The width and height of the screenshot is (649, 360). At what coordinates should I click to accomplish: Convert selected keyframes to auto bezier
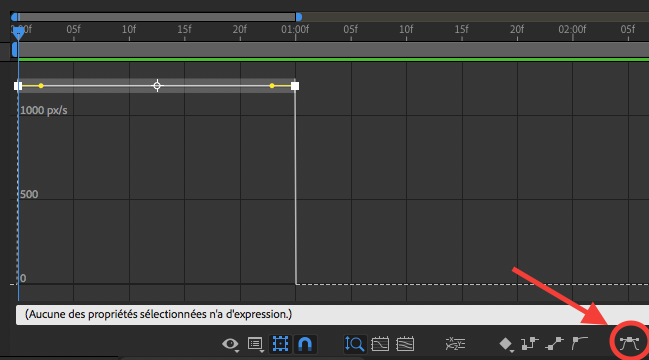tap(579, 343)
